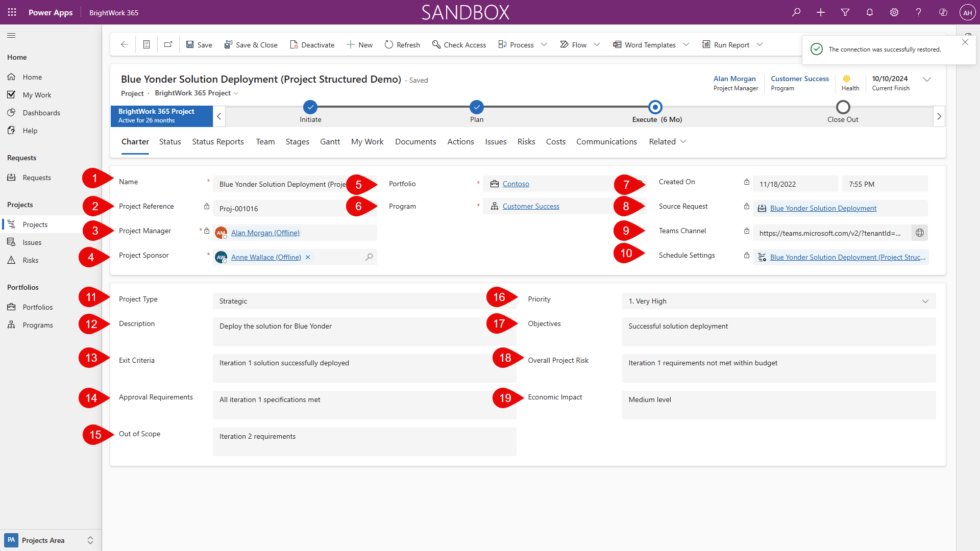This screenshot has width=980, height=551.
Task: Expand the Run Report dropdown arrow
Action: pos(760,45)
